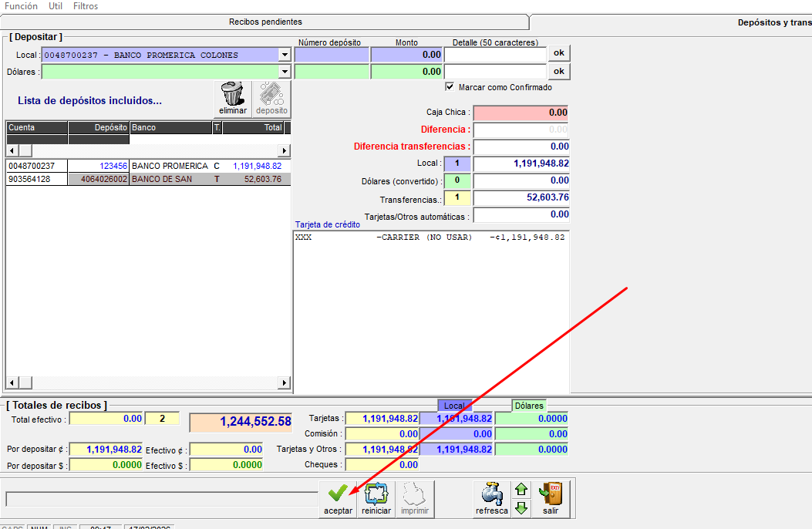Click the eliminar trash can icon
The height and width of the screenshot is (529, 812).
(x=232, y=95)
